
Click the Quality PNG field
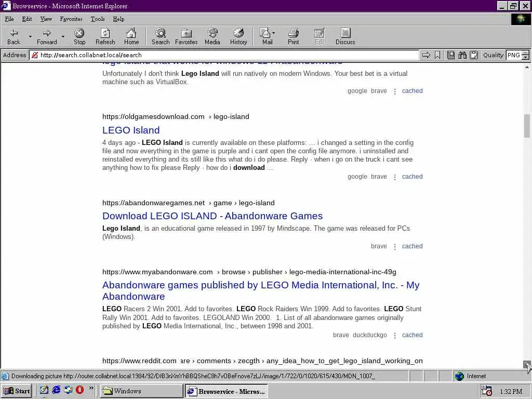tap(514, 55)
